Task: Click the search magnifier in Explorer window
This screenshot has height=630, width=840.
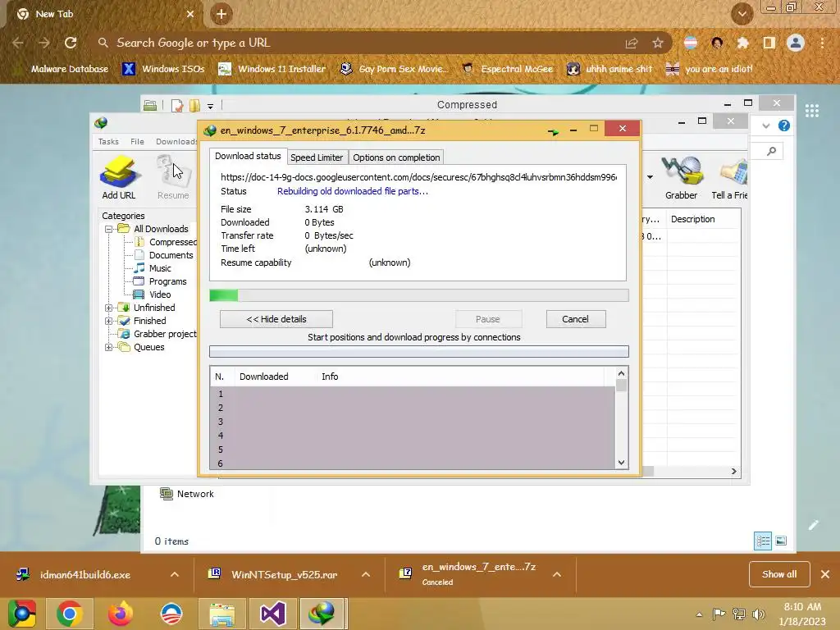Action: (771, 152)
